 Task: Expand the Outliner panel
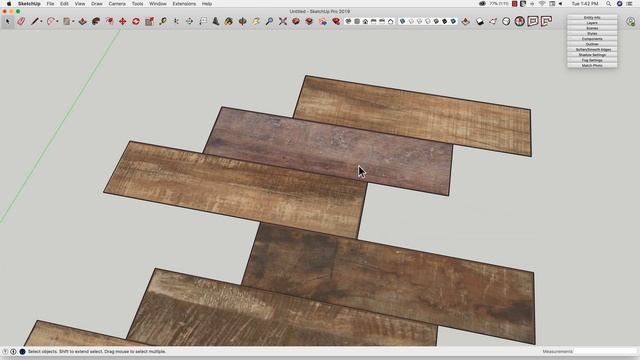tap(592, 44)
